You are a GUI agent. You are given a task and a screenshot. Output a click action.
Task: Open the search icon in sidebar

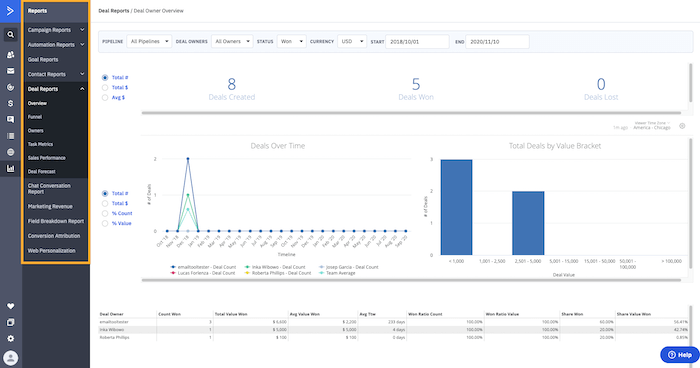[11, 34]
